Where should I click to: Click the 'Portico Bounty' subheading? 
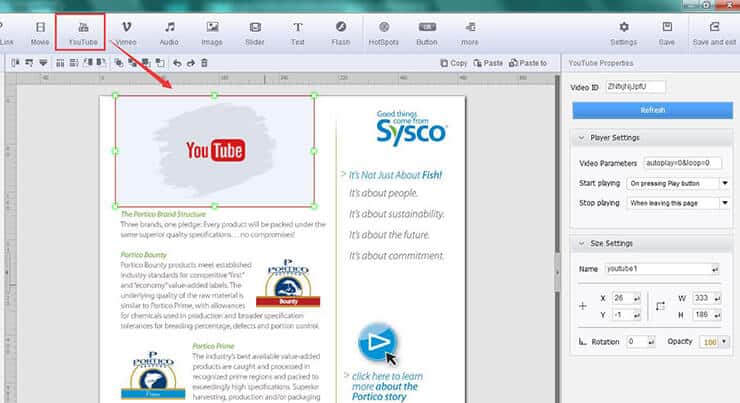coord(143,255)
